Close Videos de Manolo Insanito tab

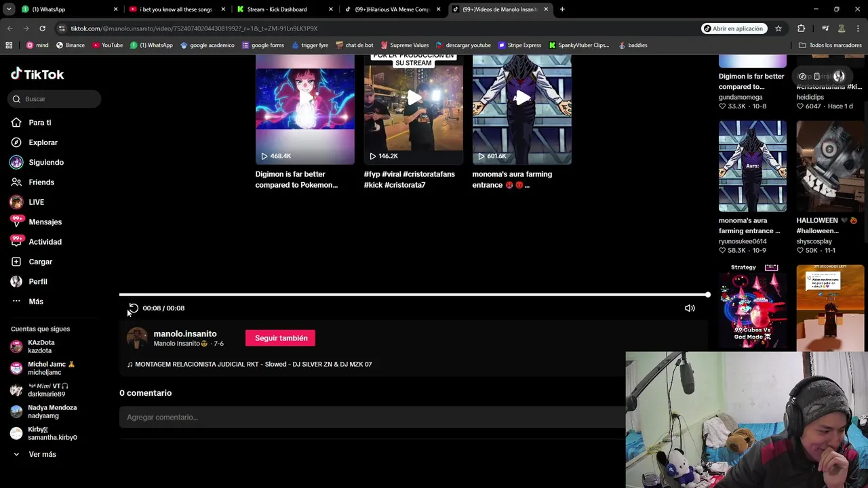click(x=546, y=9)
